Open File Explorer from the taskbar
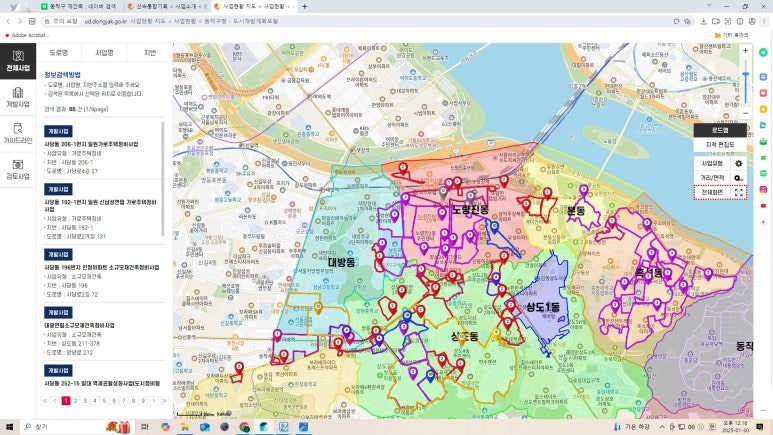 185,427
